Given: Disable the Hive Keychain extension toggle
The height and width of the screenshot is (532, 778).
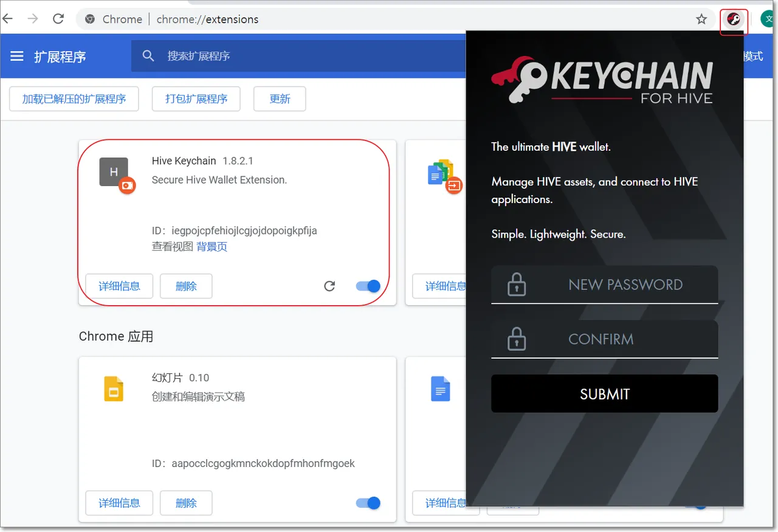Looking at the screenshot, I should [368, 286].
